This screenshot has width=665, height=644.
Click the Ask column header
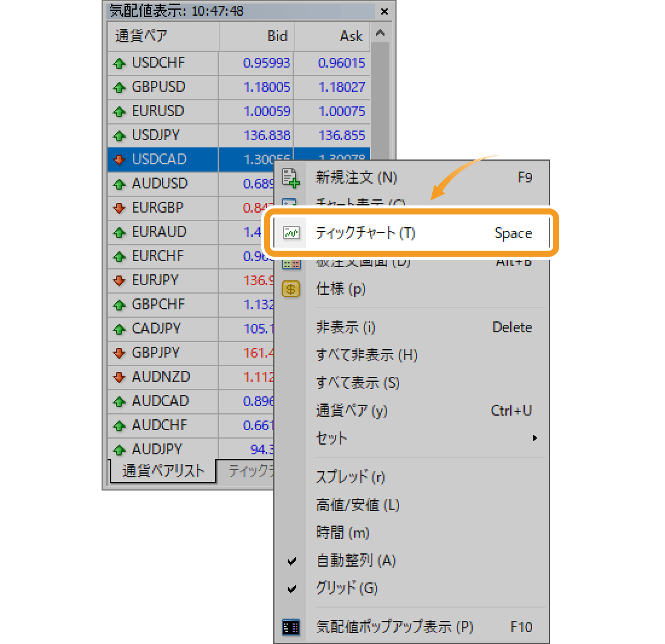(332, 36)
